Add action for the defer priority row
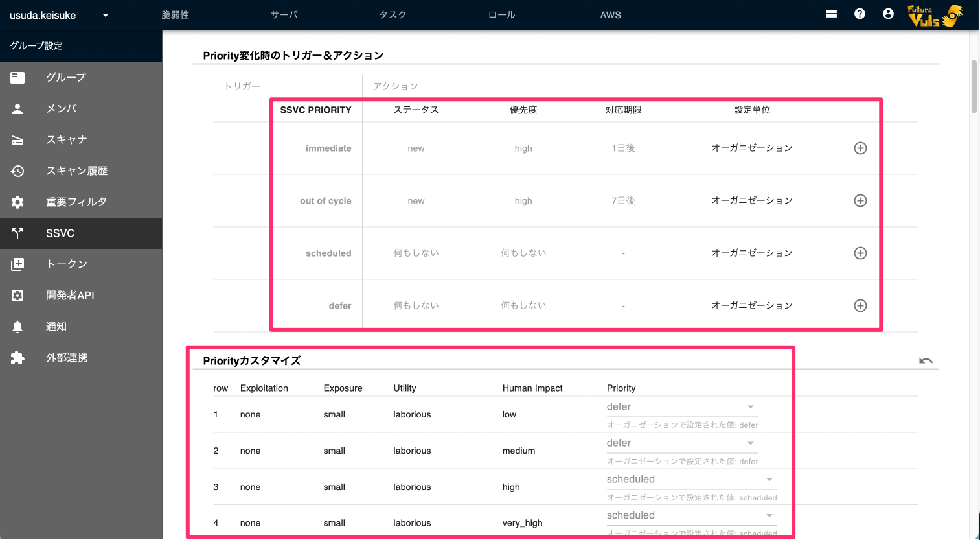The image size is (980, 540). (x=860, y=305)
